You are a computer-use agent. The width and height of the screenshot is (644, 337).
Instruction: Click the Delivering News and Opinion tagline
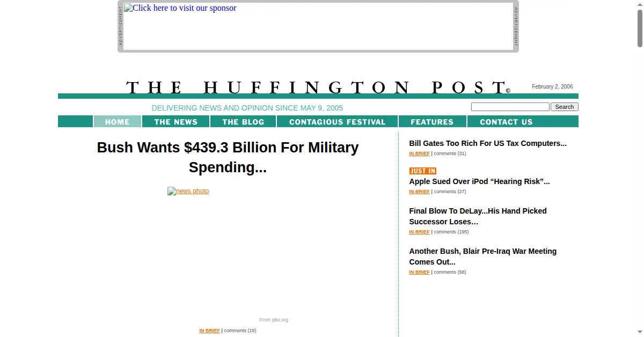pyautogui.click(x=247, y=108)
